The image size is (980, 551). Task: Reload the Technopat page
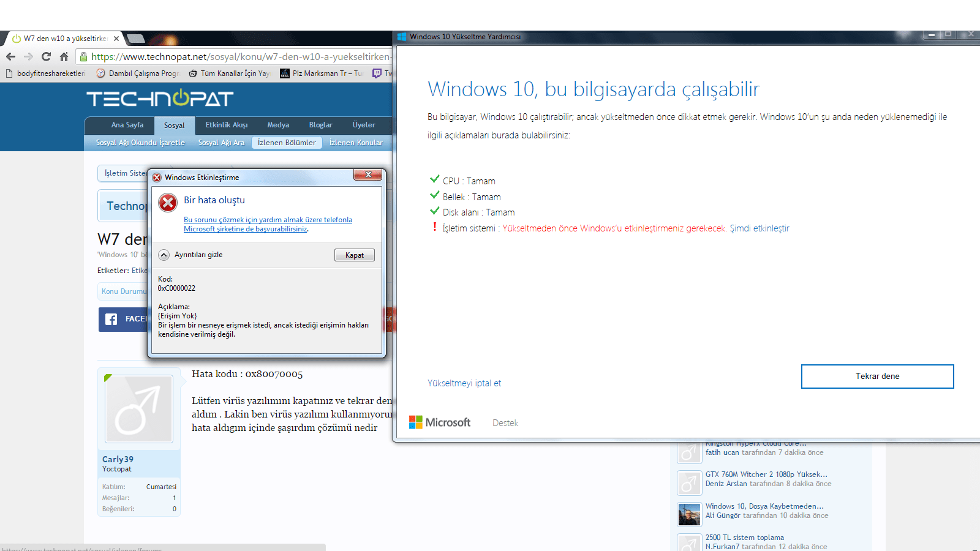pyautogui.click(x=46, y=56)
